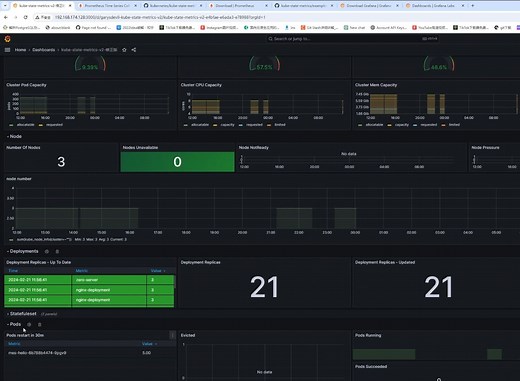Viewport: 520px width, 381px height.
Task: Click the Time column header in Deployment table
Action: (x=13, y=271)
